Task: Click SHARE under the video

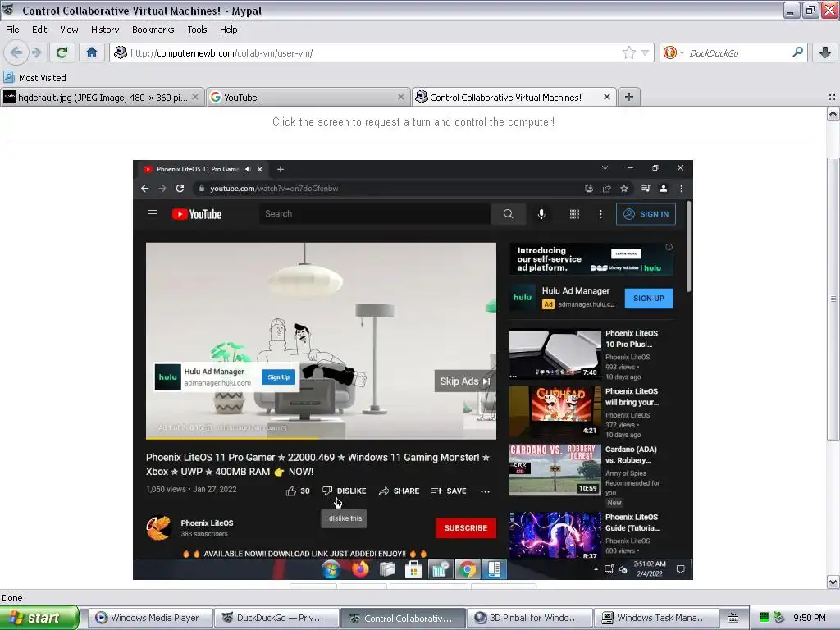Action: (399, 491)
